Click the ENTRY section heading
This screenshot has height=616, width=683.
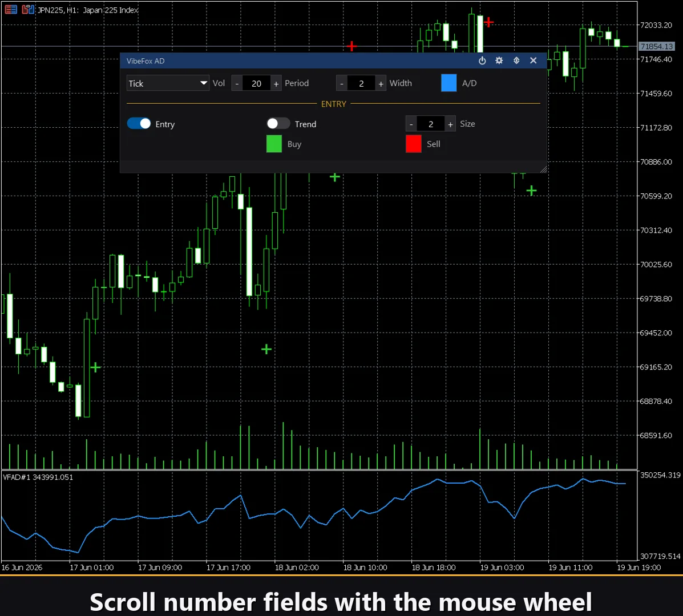(334, 104)
